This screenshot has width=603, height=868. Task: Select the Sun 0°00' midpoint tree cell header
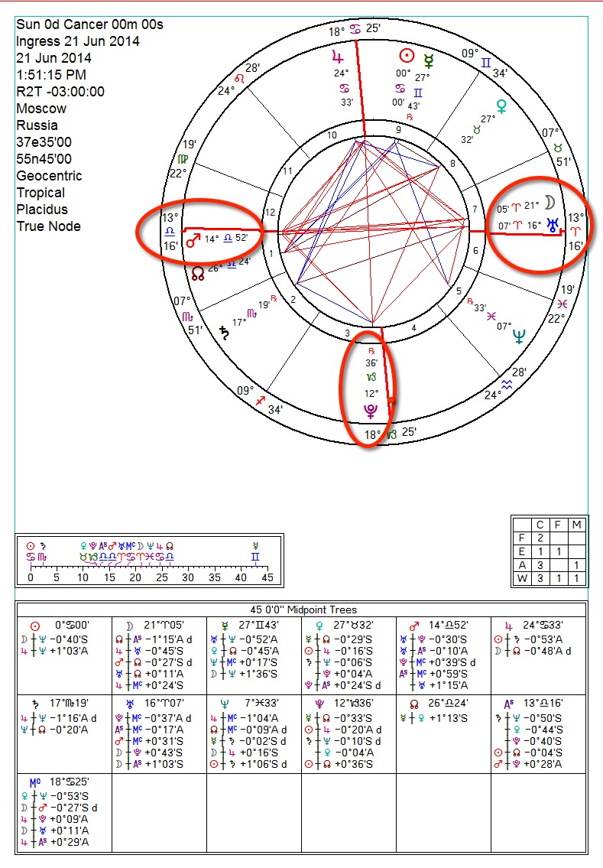(x=64, y=624)
